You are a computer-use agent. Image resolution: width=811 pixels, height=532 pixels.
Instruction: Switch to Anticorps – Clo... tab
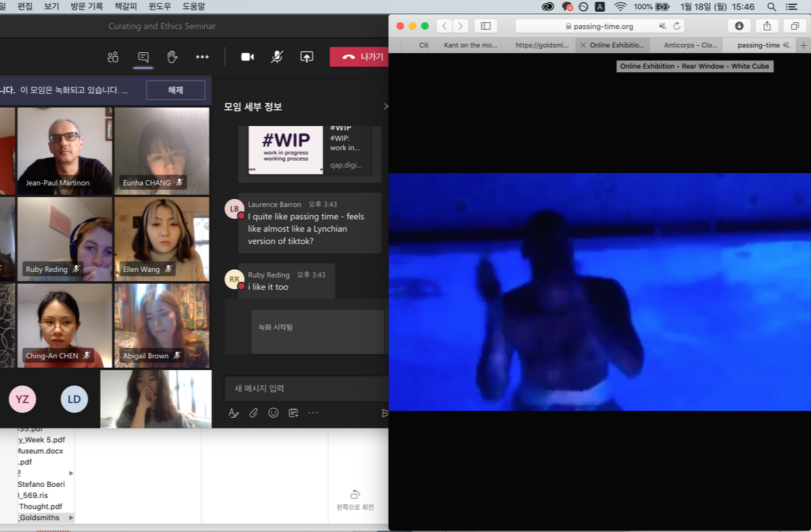tap(691, 45)
